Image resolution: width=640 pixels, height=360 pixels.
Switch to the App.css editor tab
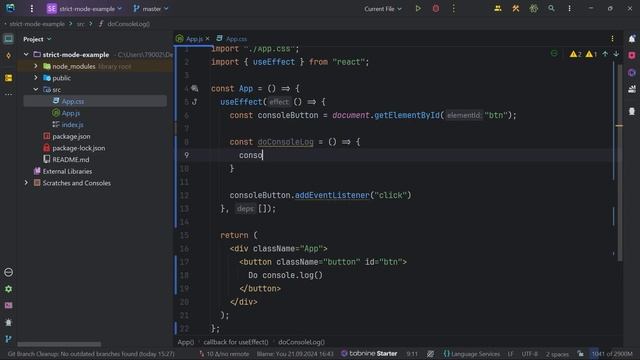tap(232, 39)
